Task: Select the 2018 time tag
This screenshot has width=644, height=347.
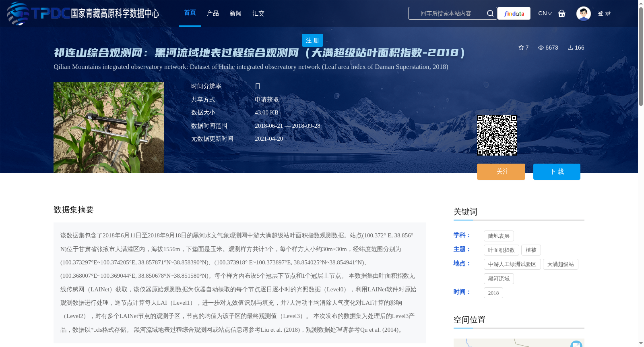Action: click(x=493, y=293)
